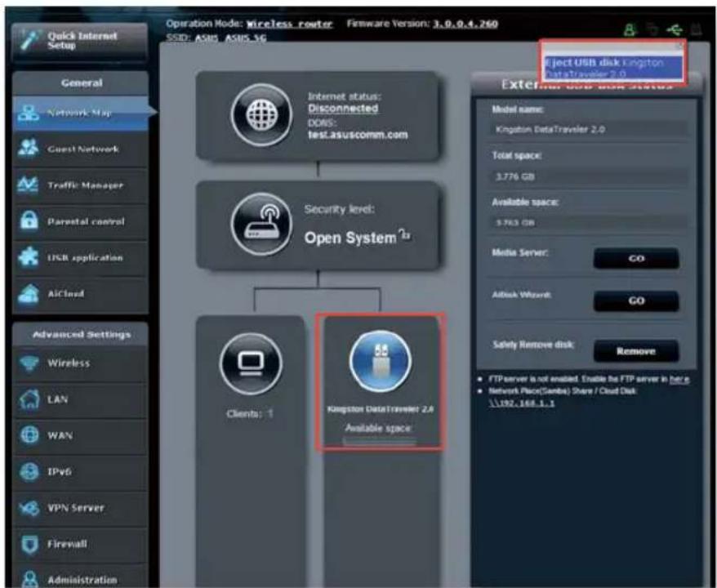Click the AiCloud house icon

(29, 293)
